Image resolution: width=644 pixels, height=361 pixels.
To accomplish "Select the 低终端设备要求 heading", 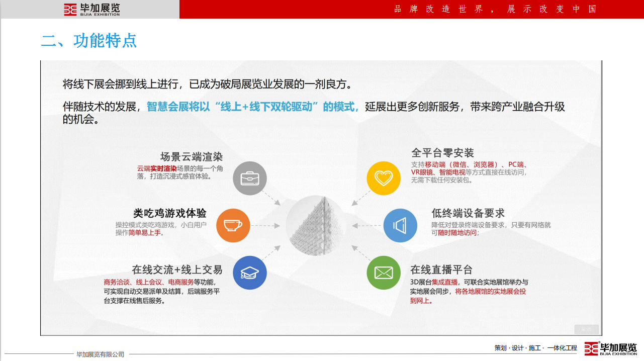I will tap(468, 213).
